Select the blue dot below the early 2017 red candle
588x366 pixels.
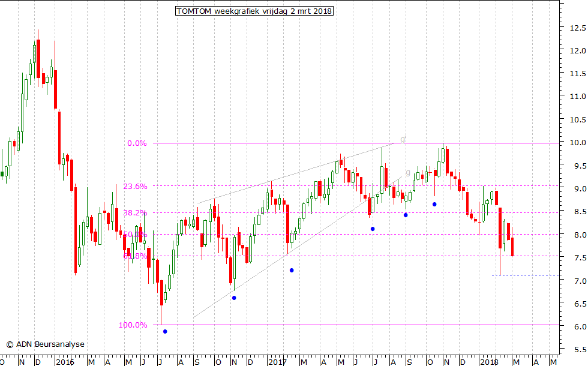[x=292, y=271]
